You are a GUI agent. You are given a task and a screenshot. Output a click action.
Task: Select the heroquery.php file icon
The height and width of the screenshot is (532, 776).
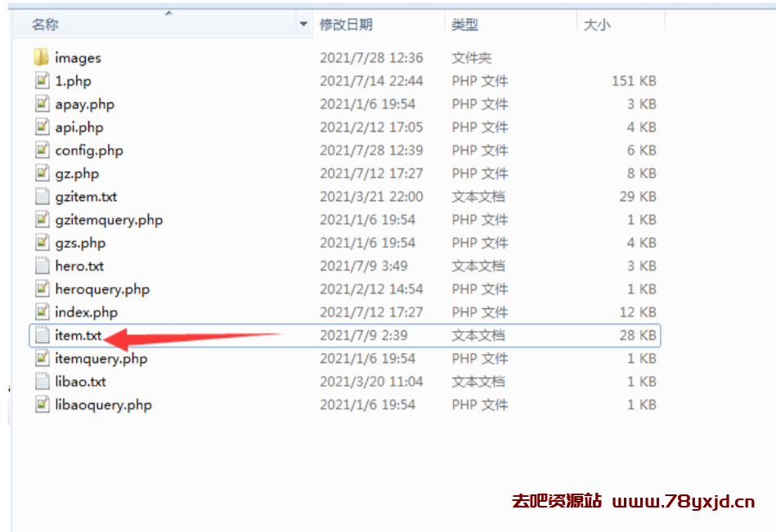pyautogui.click(x=42, y=288)
